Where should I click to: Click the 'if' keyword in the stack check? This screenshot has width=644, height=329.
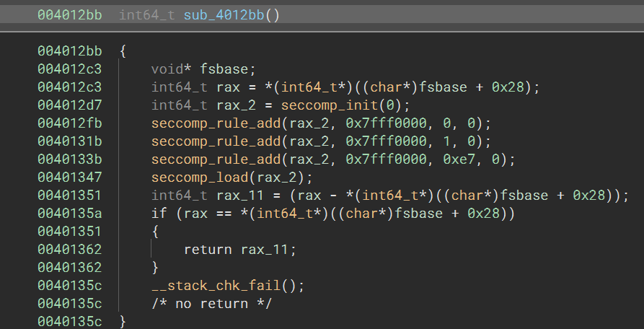pos(159,214)
